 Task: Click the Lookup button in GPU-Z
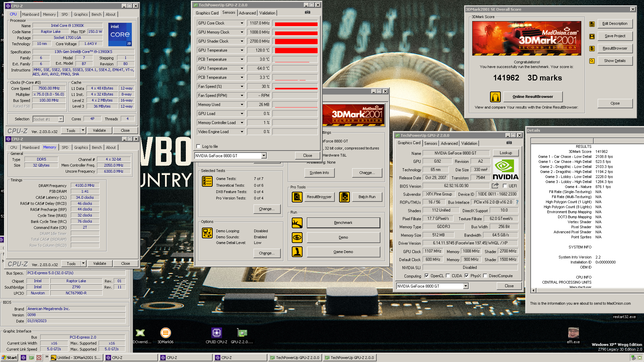[x=506, y=153]
